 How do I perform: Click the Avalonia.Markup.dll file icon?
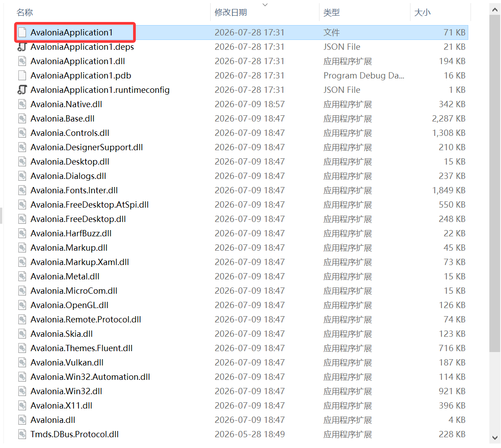[x=22, y=248]
